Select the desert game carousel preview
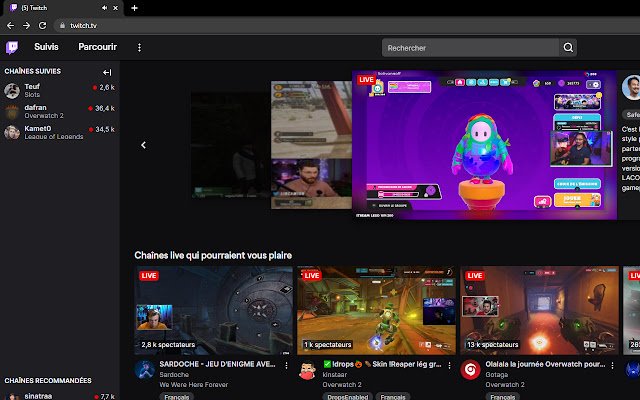640x400 pixels. tap(311, 145)
